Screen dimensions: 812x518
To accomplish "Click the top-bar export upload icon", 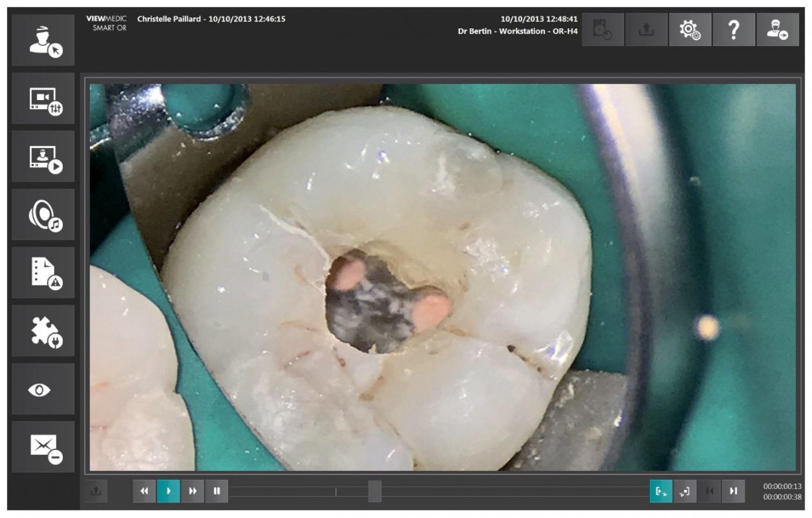I will click(x=646, y=29).
